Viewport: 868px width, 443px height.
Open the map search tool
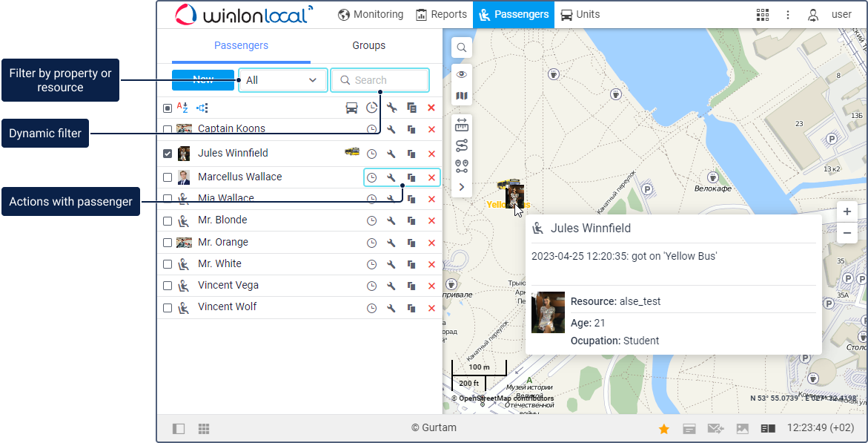coord(462,48)
